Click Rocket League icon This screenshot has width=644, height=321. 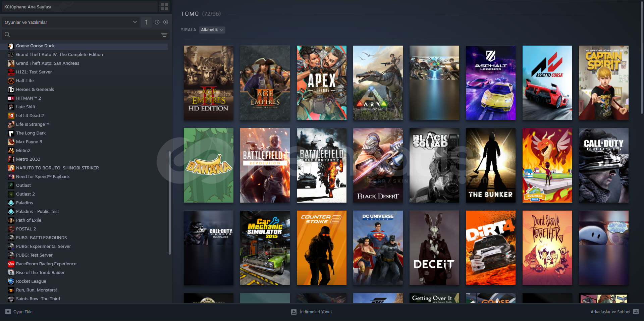[11, 281]
